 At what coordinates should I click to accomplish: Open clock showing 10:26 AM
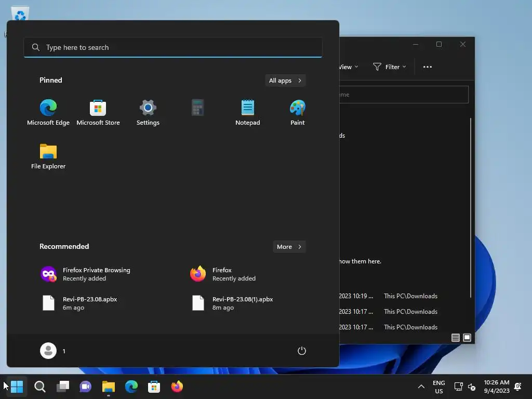tap(496, 387)
